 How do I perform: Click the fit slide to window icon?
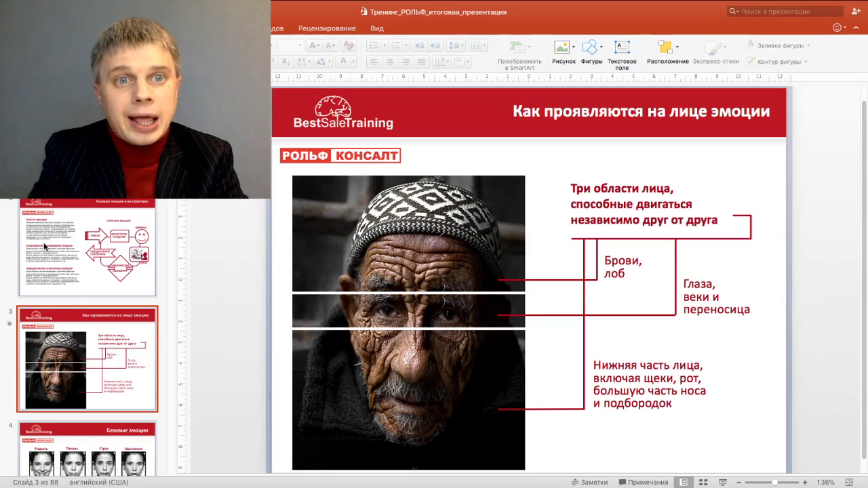pyautogui.click(x=849, y=482)
